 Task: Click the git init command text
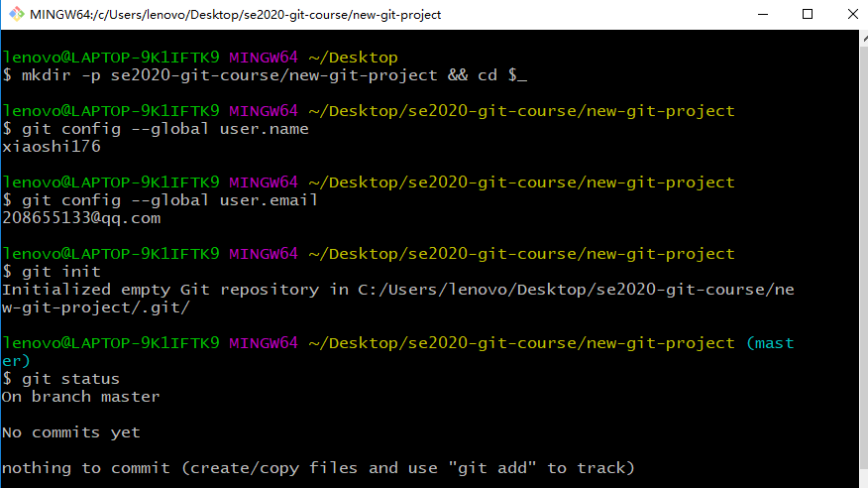[61, 272]
